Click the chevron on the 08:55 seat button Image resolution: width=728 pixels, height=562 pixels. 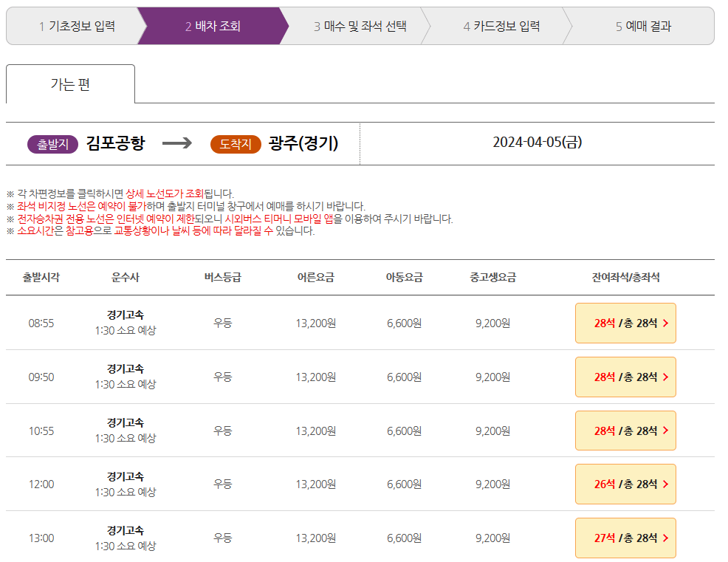tap(667, 323)
